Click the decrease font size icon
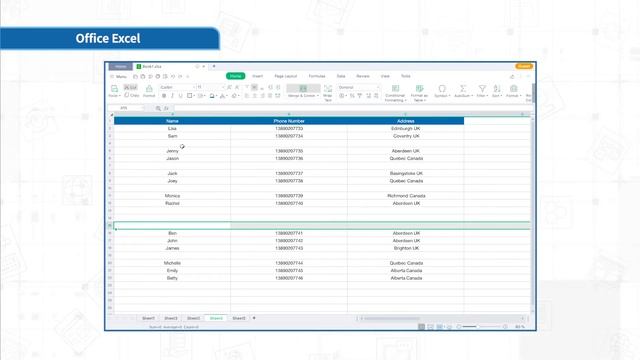Screen dimensions: 640x360 tap(237, 87)
